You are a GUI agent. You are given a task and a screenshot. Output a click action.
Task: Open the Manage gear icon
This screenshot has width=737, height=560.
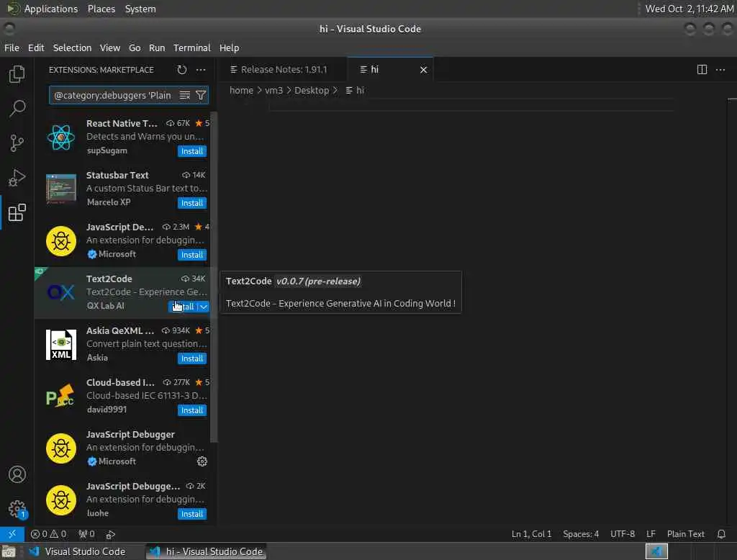[x=17, y=509]
